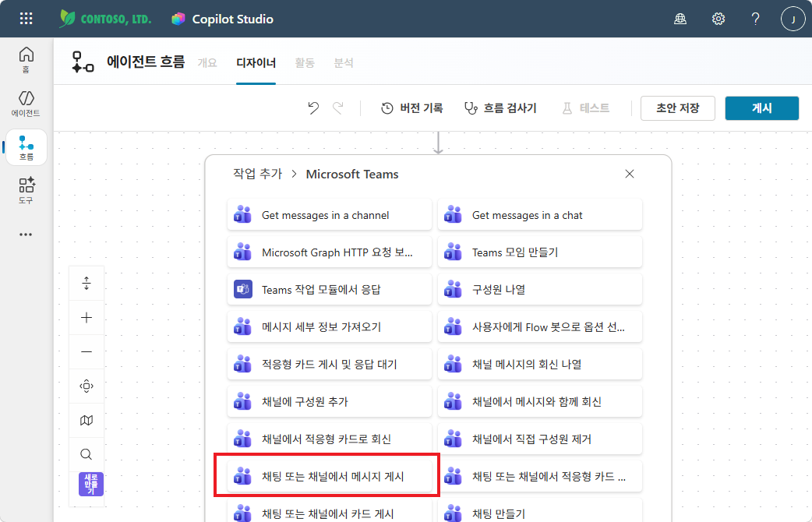Screen dimensions: 812x522
Task: Open the sidebar more options ellipsis
Action: (x=26, y=235)
